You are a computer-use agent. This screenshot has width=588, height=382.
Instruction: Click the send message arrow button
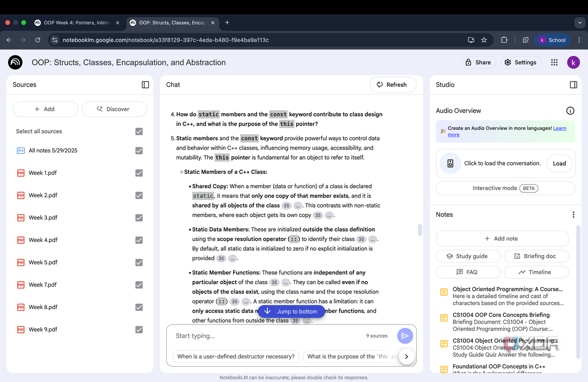coord(405,336)
